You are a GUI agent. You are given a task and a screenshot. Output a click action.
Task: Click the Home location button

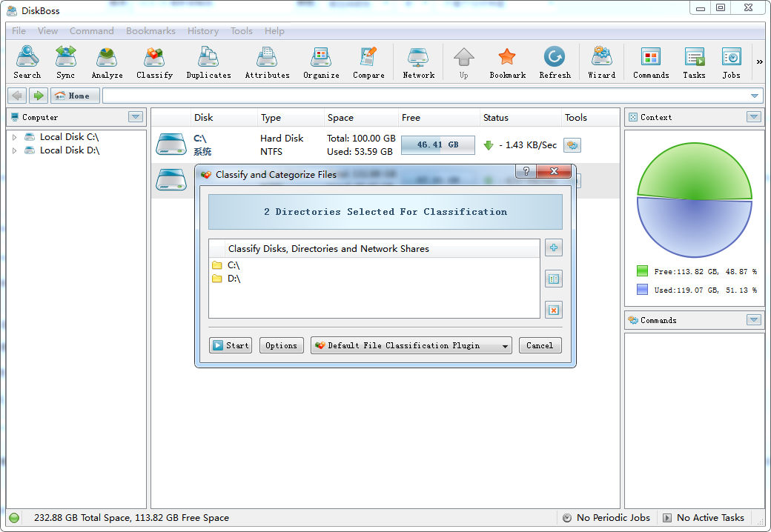tap(75, 96)
